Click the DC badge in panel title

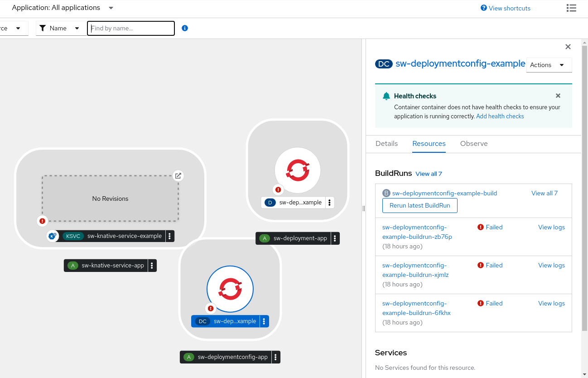click(384, 64)
